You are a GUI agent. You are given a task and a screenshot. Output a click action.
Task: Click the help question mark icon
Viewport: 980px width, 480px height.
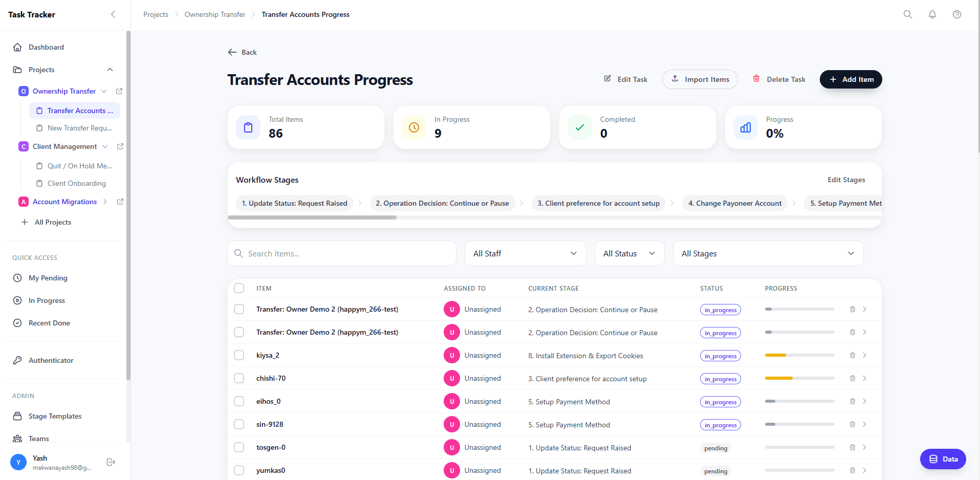pyautogui.click(x=956, y=14)
